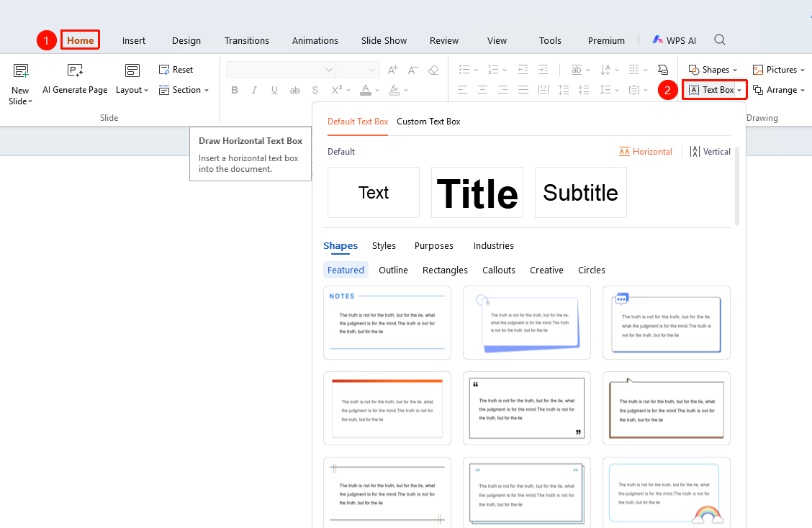This screenshot has width=812, height=528.
Task: Apply strikethrough formatting
Action: point(294,90)
